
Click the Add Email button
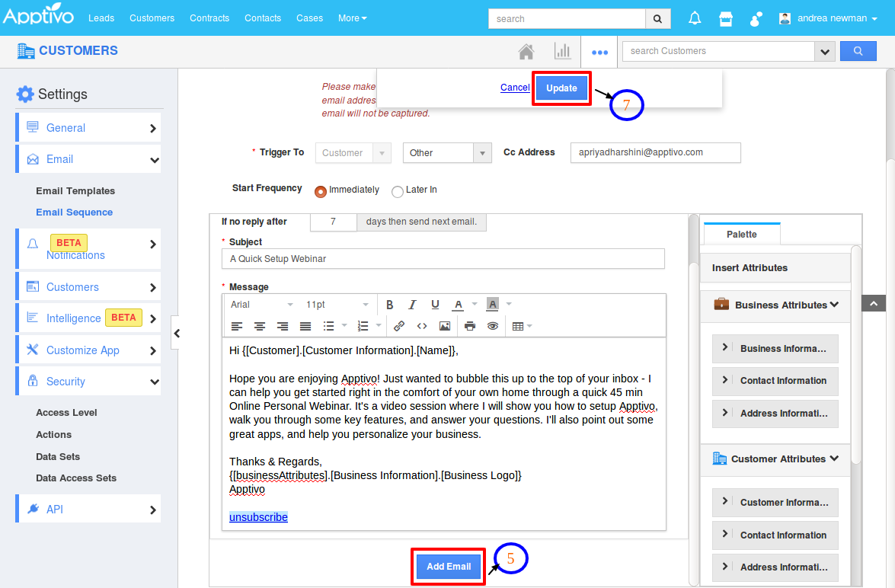pos(449,567)
